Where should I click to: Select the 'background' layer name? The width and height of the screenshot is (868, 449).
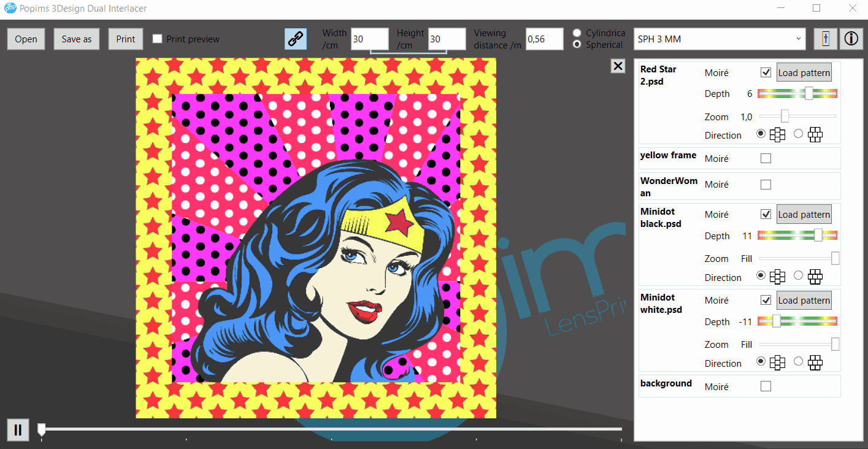point(666,383)
